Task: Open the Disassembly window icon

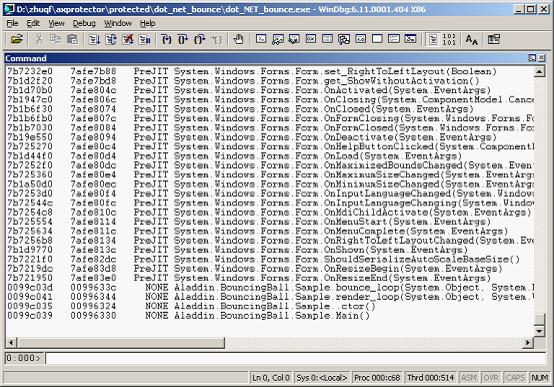Action: coord(361,39)
